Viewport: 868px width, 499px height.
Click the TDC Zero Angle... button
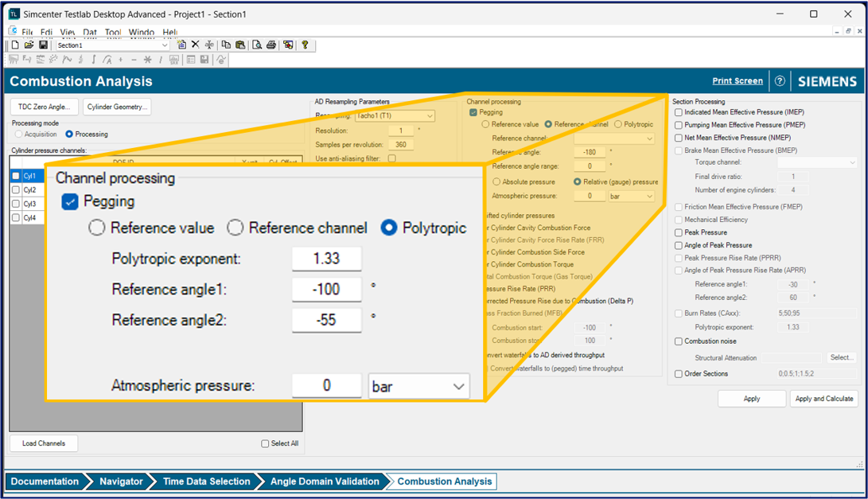(45, 107)
